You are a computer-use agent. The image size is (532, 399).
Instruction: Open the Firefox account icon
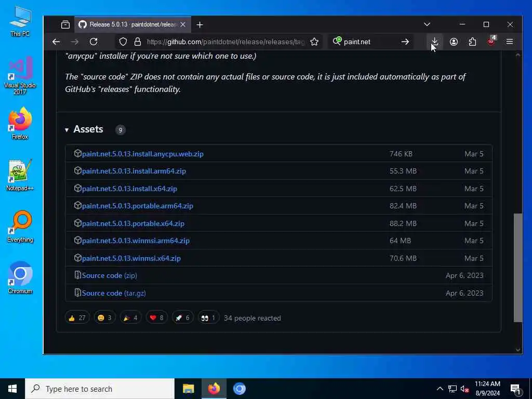pyautogui.click(x=454, y=42)
